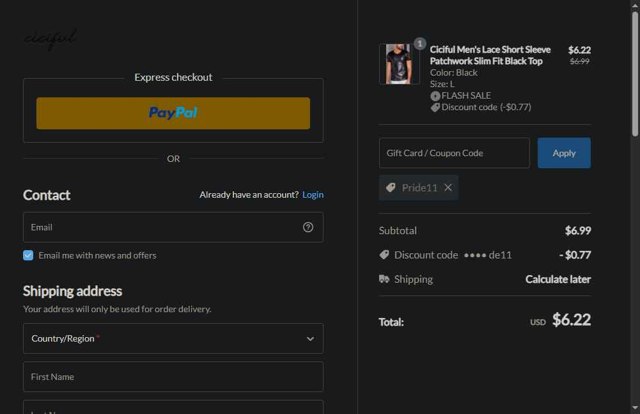This screenshot has height=414, width=640.
Task: Click the struck-through $6.99 price
Action: (580, 61)
